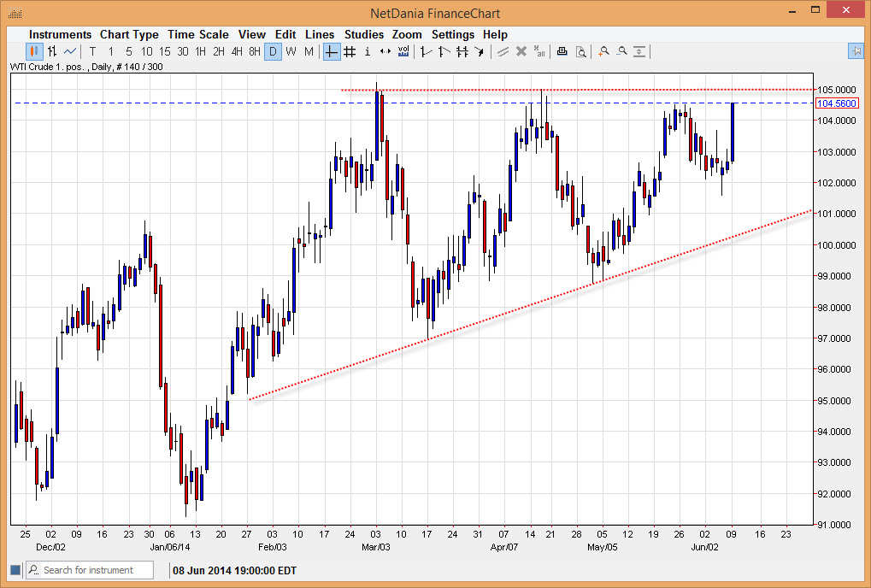The height and width of the screenshot is (588, 871).
Task: Switch to the line chart icon
Action: (x=70, y=51)
